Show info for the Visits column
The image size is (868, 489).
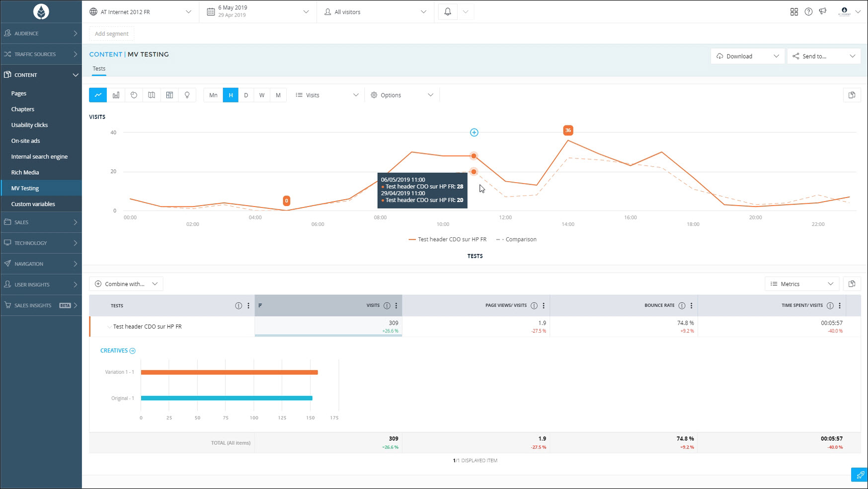click(387, 306)
